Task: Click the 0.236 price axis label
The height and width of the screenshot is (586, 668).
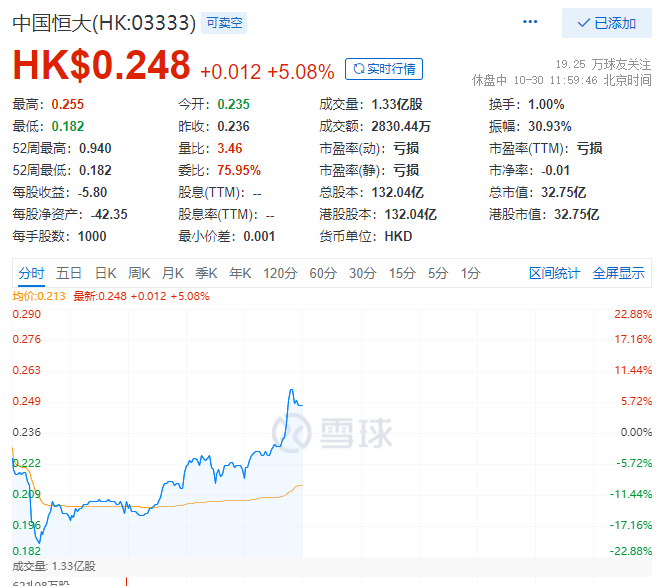Action: pyautogui.click(x=26, y=432)
